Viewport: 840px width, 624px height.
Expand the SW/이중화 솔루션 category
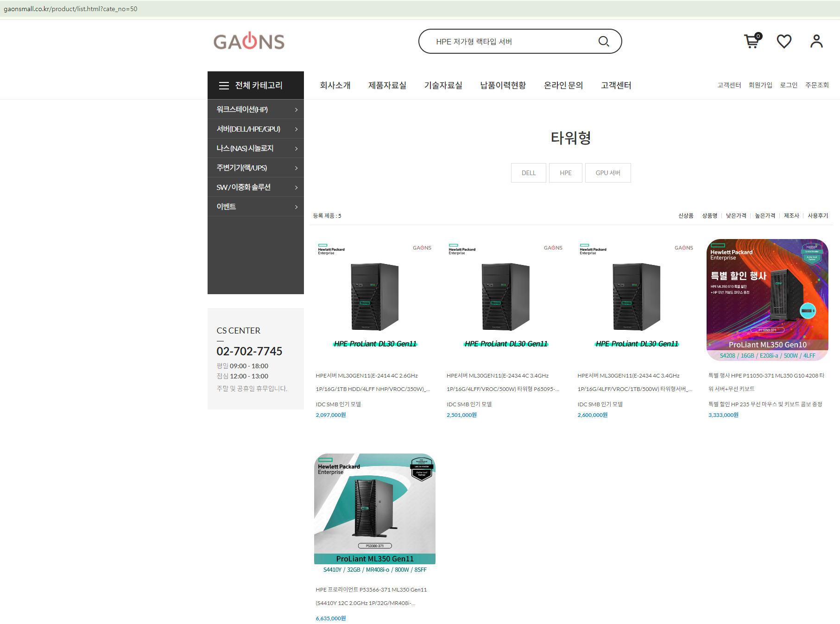pos(256,187)
